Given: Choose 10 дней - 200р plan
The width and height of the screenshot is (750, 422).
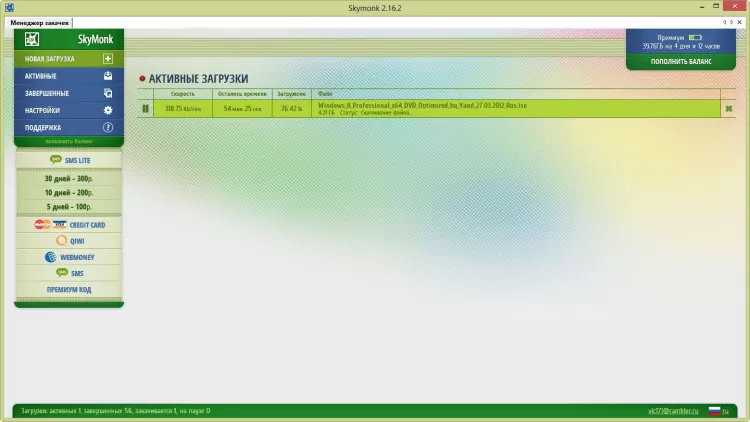Looking at the screenshot, I should point(69,192).
